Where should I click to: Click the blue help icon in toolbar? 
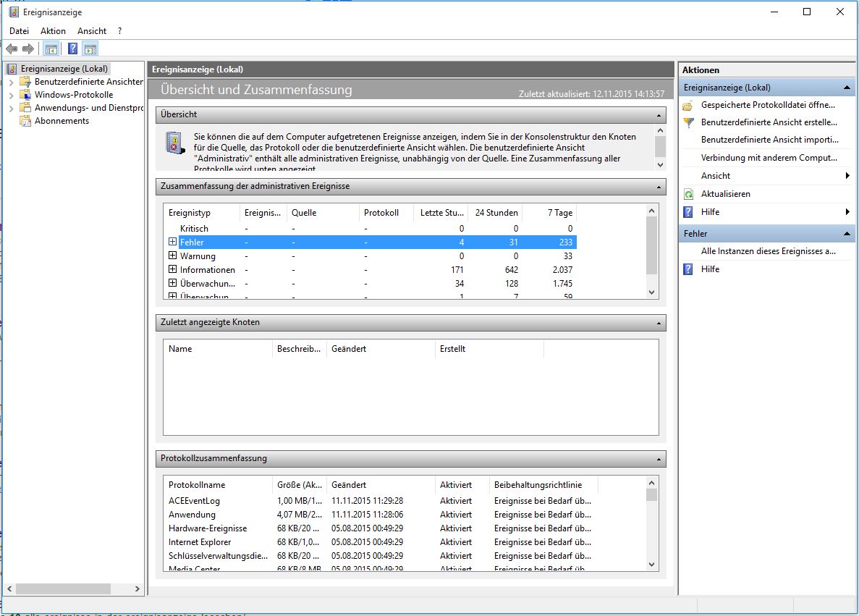pyautogui.click(x=72, y=48)
